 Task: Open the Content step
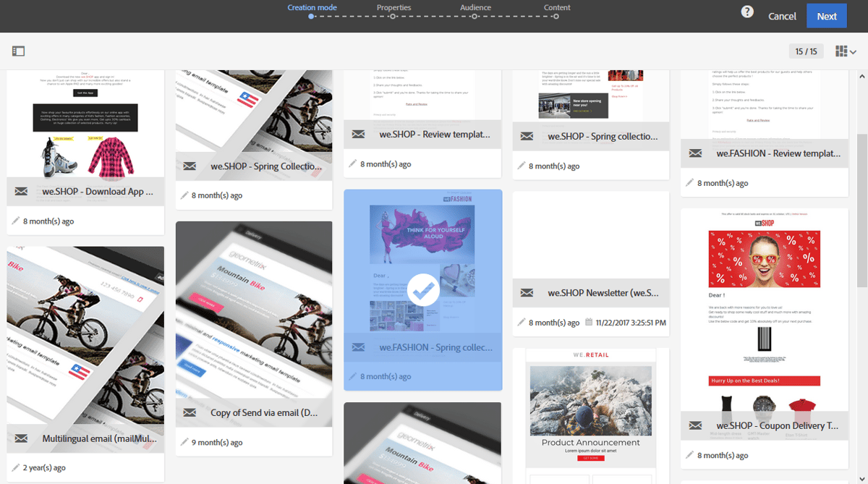pyautogui.click(x=557, y=7)
